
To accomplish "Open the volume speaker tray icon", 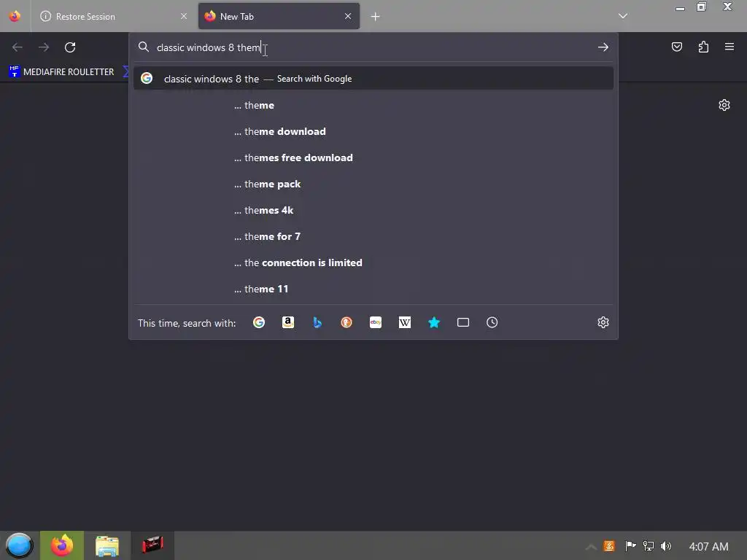I will click(665, 546).
